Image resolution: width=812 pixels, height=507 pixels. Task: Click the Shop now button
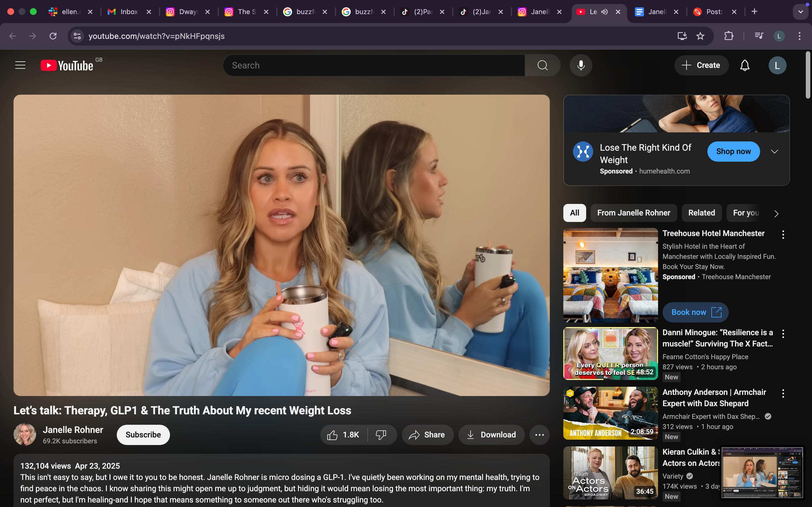point(733,151)
